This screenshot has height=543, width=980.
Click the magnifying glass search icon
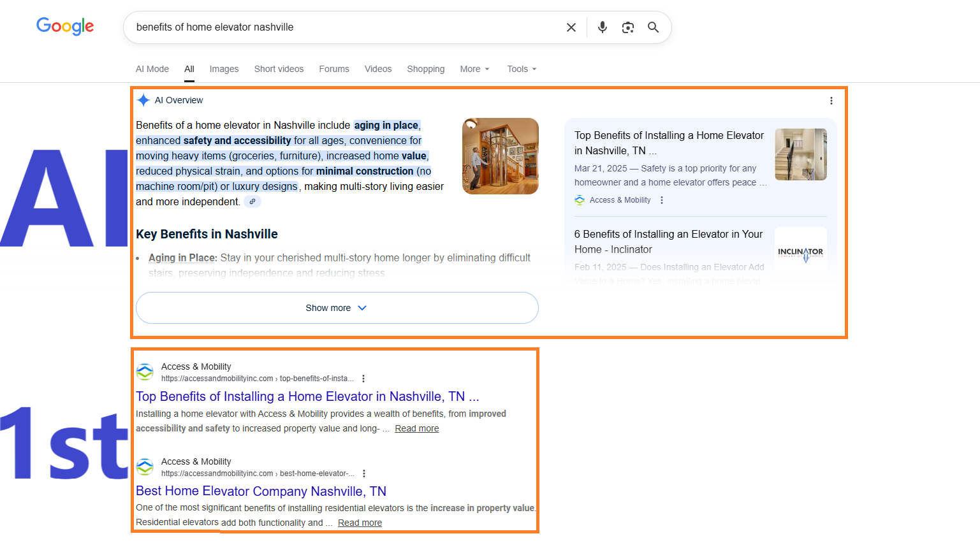click(x=654, y=27)
